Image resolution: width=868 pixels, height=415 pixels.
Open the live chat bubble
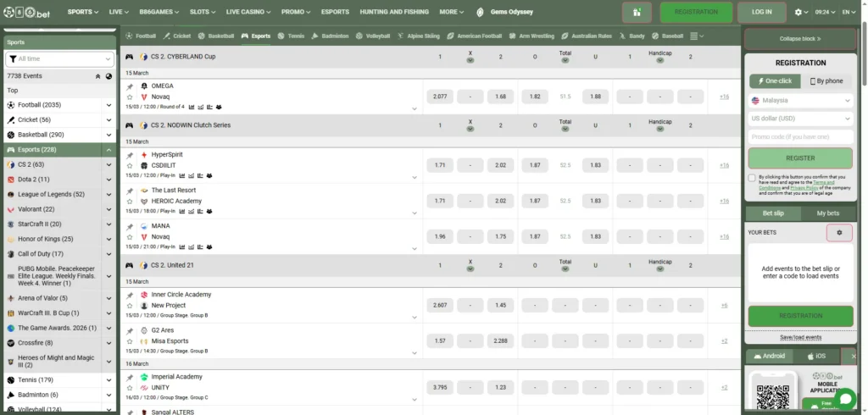[x=845, y=399]
